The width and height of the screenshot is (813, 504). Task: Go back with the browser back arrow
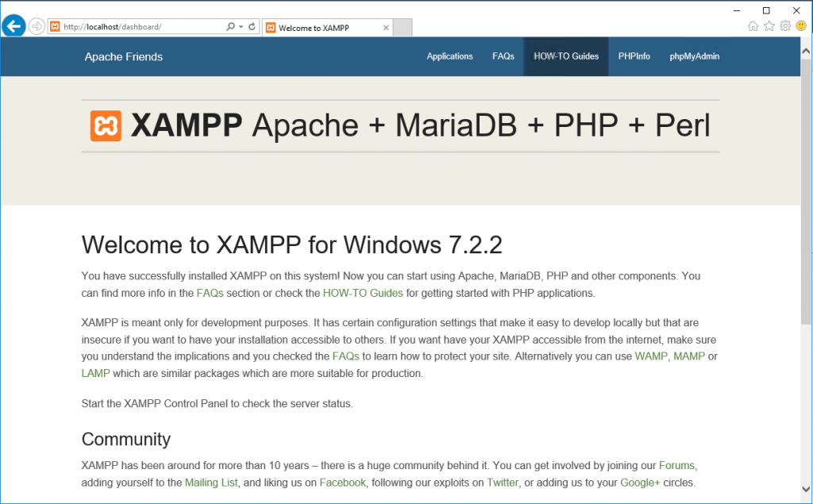14,26
